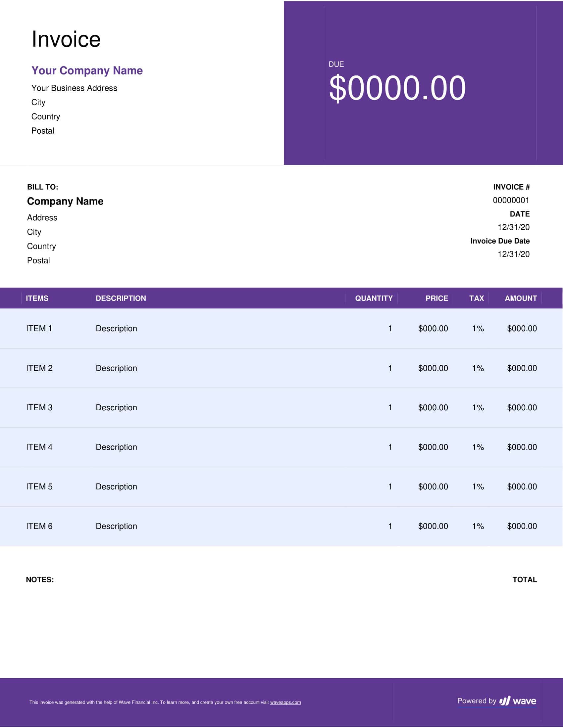Viewport: 563px width, 728px height.
Task: Click the "Powered by" footer text
Action: pos(477,701)
